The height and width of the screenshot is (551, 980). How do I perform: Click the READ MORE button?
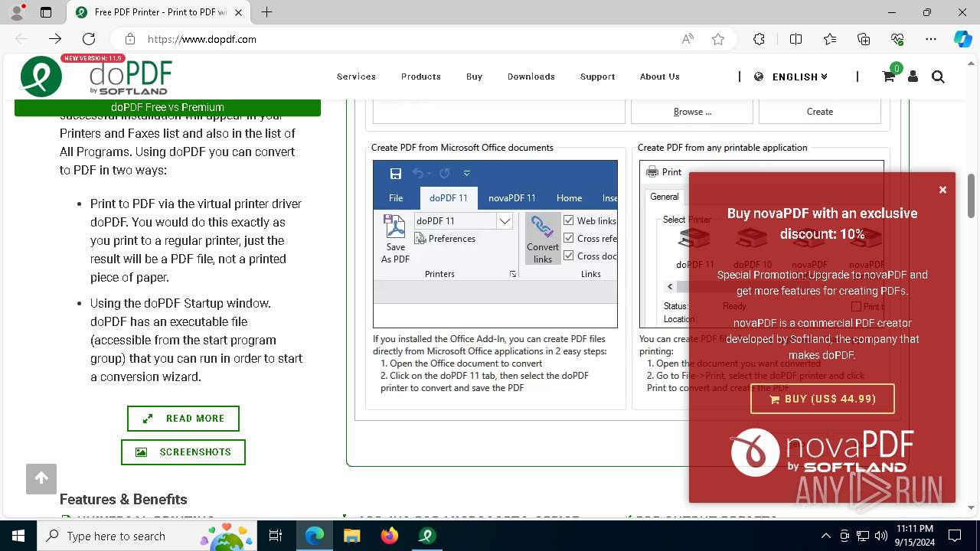(x=183, y=419)
